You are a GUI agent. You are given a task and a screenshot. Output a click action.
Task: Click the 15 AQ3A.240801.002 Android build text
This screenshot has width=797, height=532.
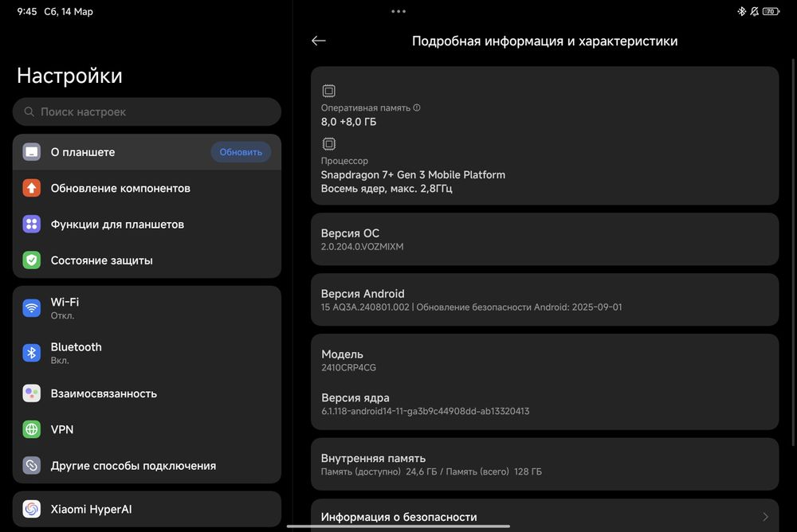(365, 307)
